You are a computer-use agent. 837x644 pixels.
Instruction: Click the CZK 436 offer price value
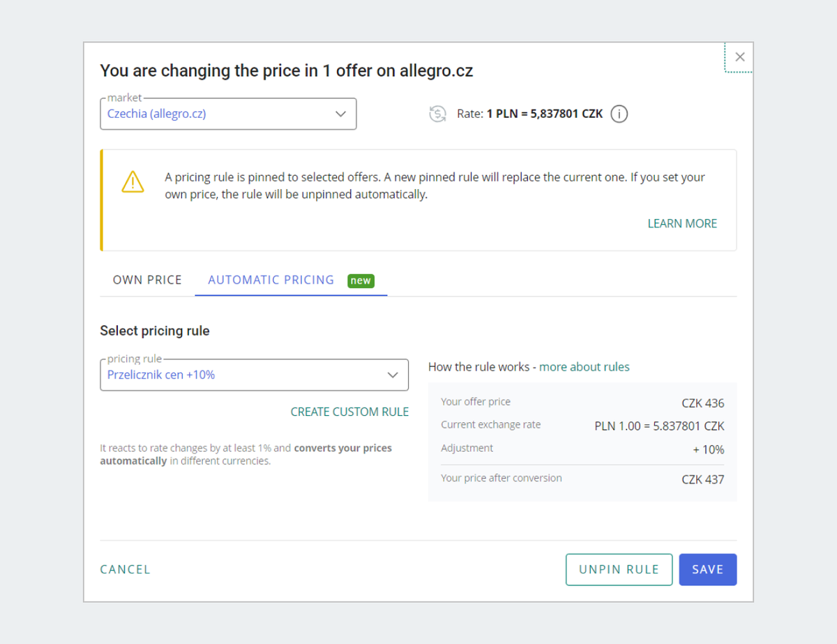click(703, 403)
